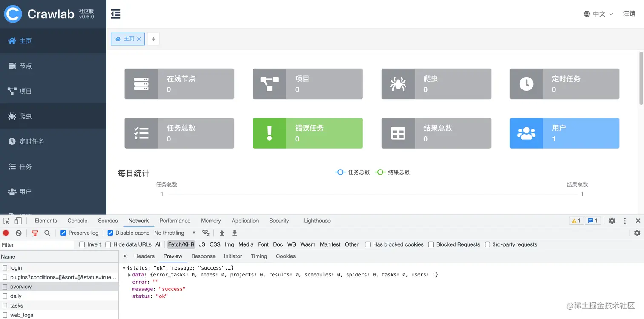Check the Blocked Requests checkbox

(431, 244)
